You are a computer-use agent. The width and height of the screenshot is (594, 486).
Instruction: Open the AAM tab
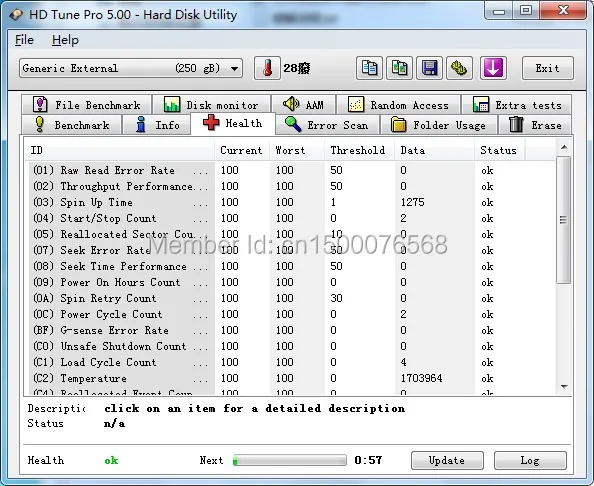[303, 104]
